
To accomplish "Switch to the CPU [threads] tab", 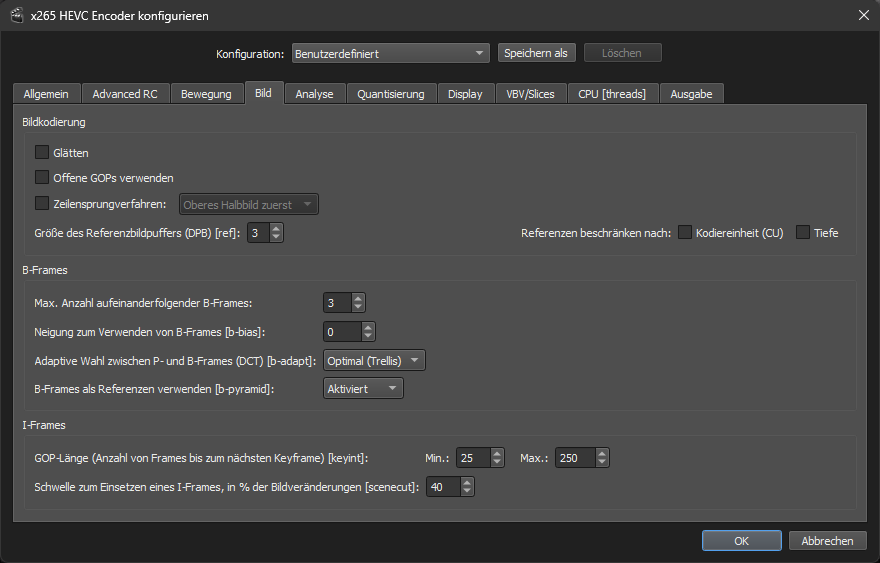I will tap(613, 94).
